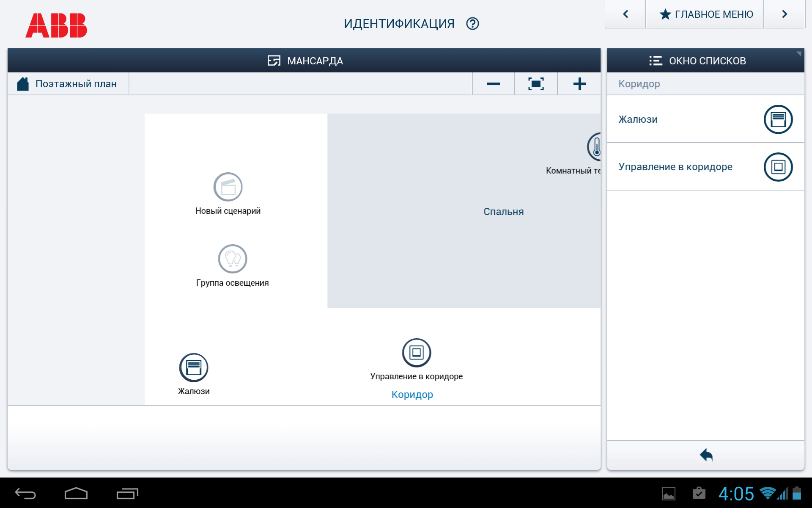Expand corner triangle of Окно списков
The image size is (812, 508).
coord(798,54)
